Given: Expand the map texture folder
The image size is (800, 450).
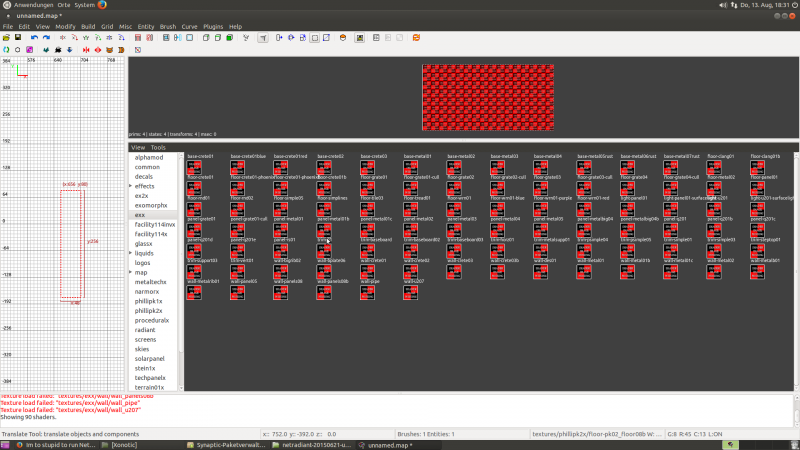Looking at the screenshot, I should (130, 272).
